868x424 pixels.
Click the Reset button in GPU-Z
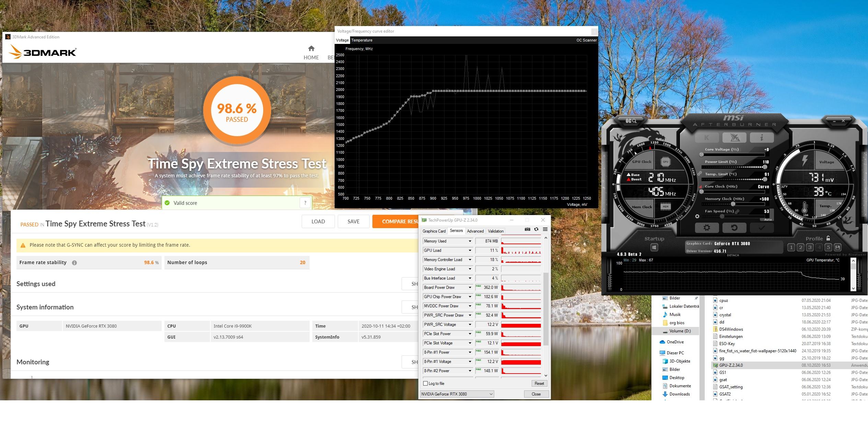tap(539, 384)
